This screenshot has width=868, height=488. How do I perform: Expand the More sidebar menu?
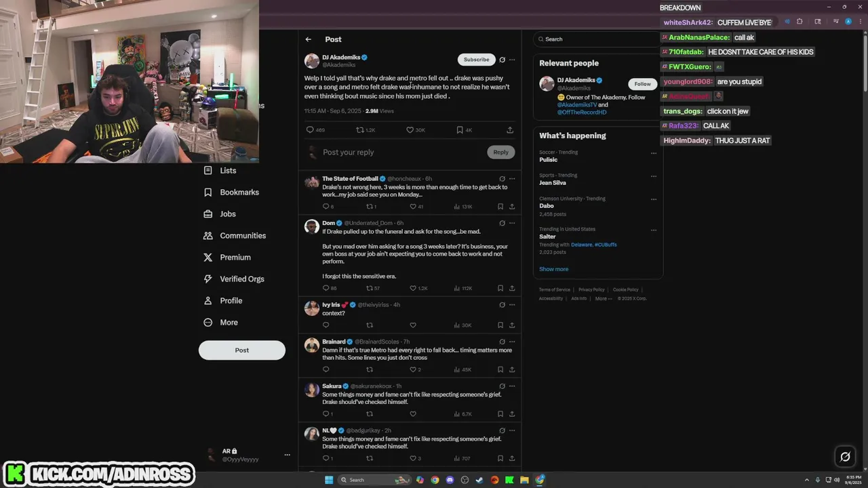pos(220,323)
